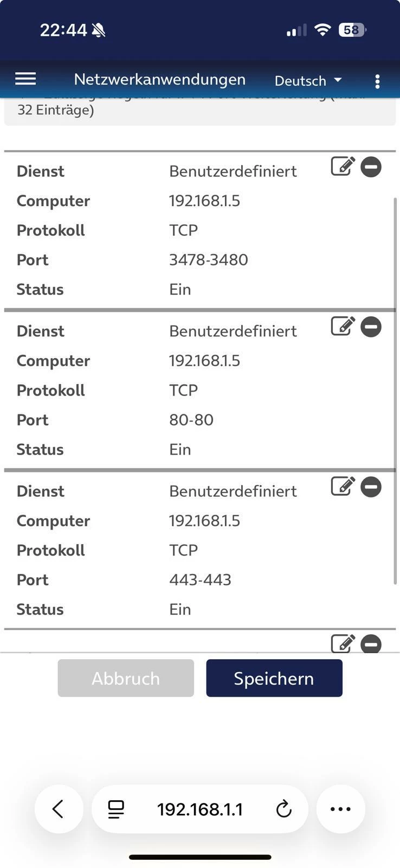Viewport: 400px width, 868px height.
Task: Edit the port 3478-3480 forwarding rule
Action: pos(343,167)
